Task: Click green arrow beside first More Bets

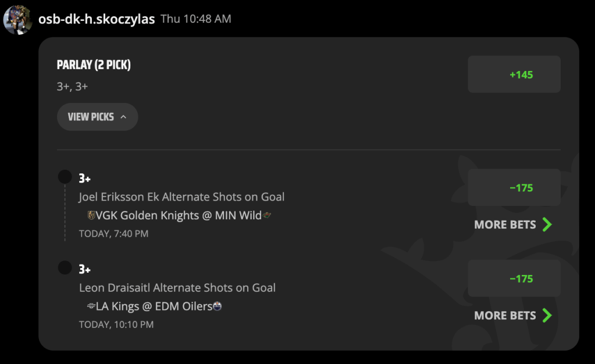Action: click(547, 224)
